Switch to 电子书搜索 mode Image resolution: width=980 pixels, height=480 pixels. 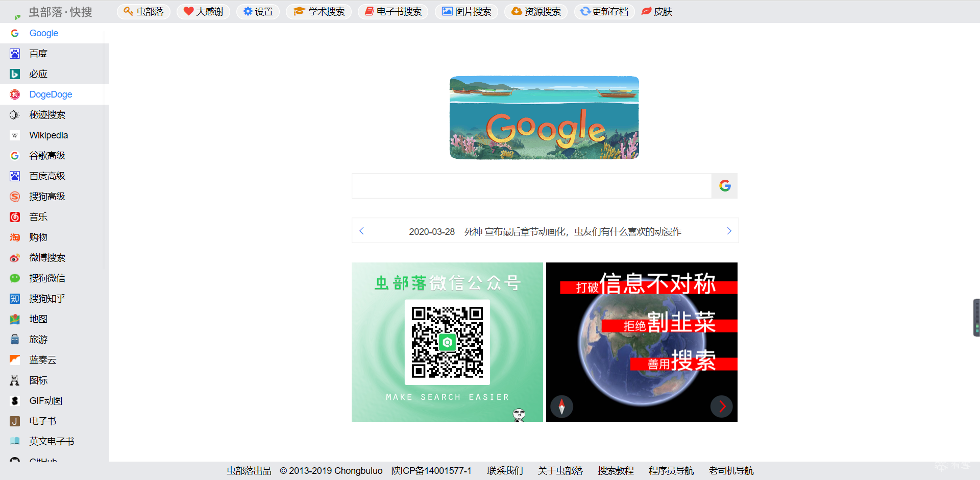(393, 11)
